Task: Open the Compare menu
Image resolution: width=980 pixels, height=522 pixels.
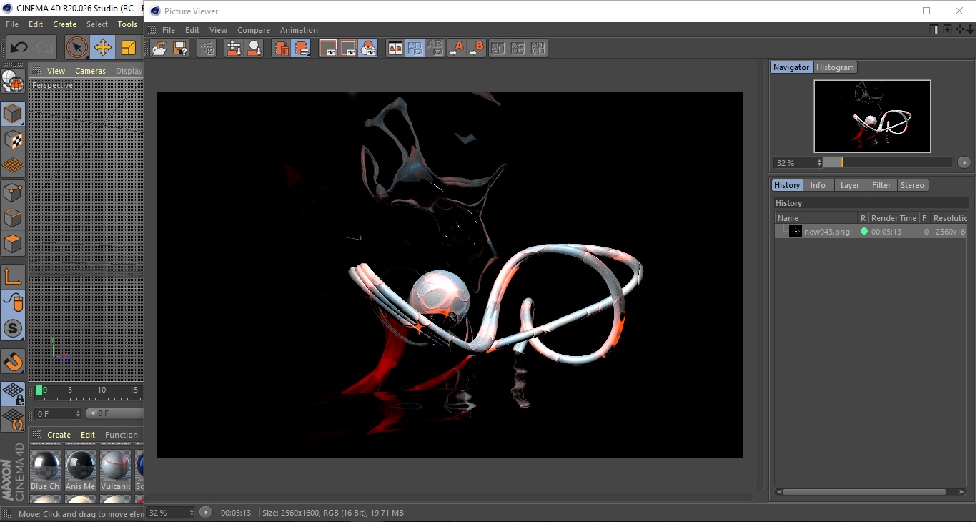Action: (x=254, y=30)
